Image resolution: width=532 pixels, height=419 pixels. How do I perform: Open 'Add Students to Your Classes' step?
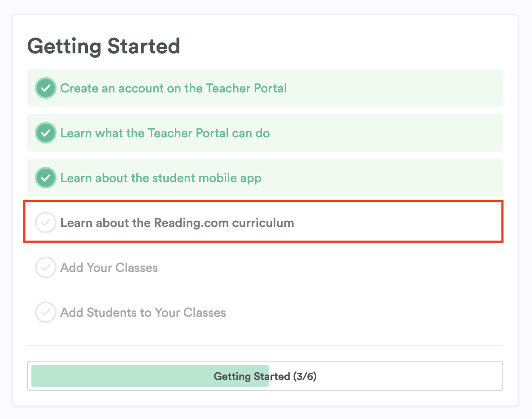point(143,312)
